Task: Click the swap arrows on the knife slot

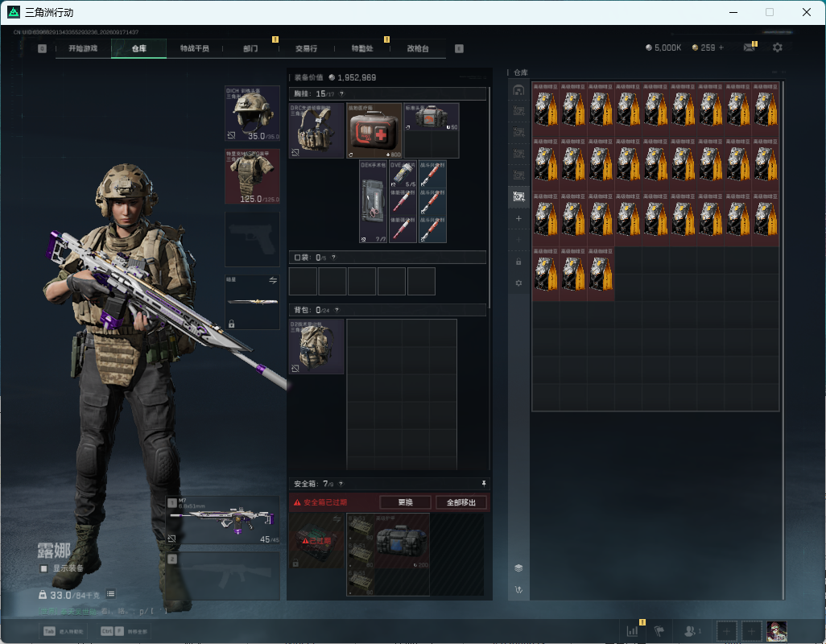Action: click(x=273, y=280)
